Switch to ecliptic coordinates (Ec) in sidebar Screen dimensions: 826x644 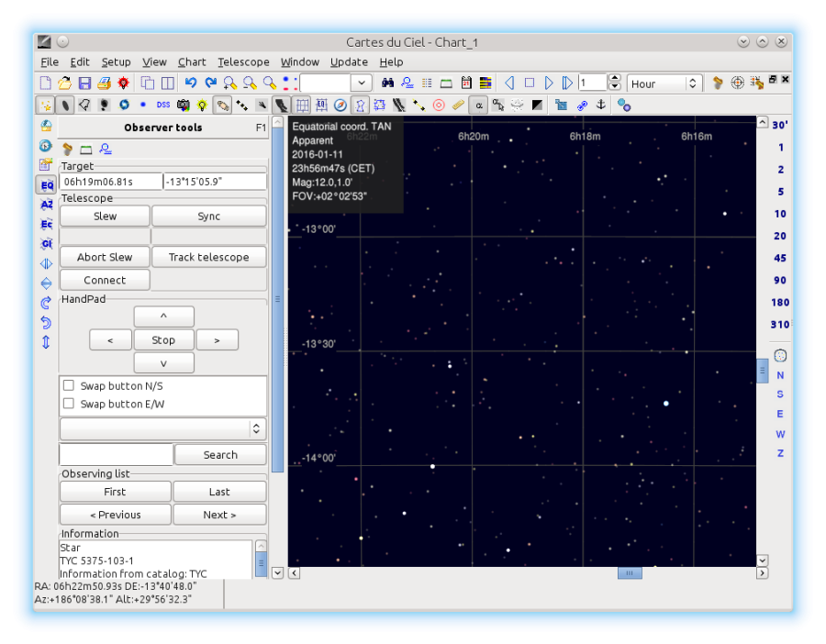tap(47, 225)
